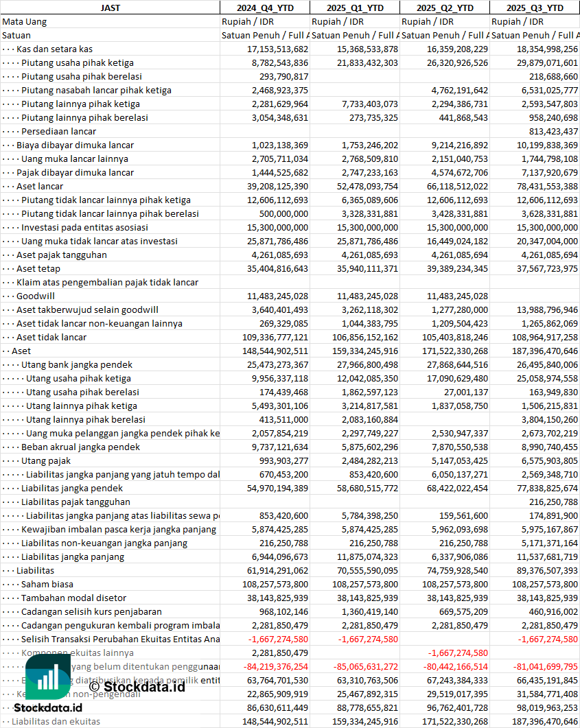Screen dimensions: 580x728
Task: Click the Goodwill row label
Action: (x=36, y=296)
